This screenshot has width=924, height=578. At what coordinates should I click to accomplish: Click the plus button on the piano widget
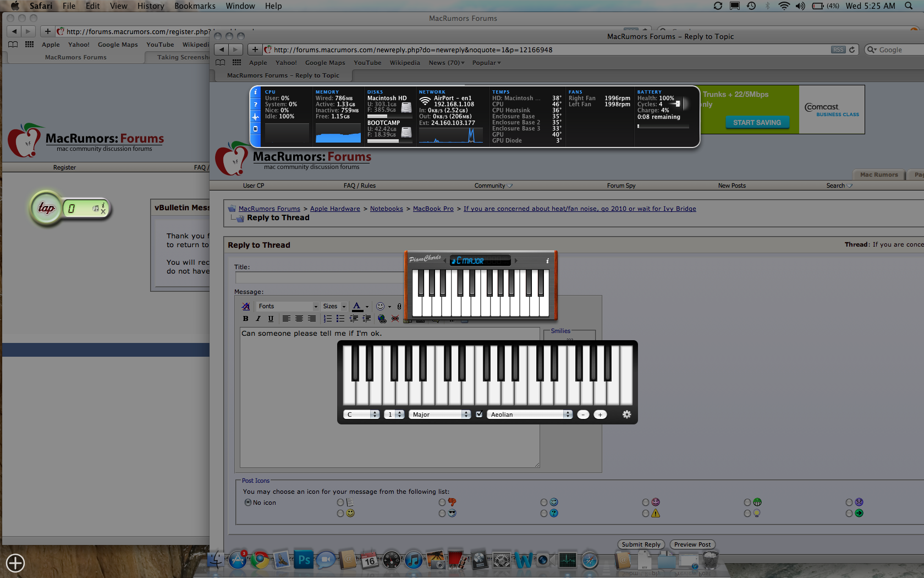[600, 415]
